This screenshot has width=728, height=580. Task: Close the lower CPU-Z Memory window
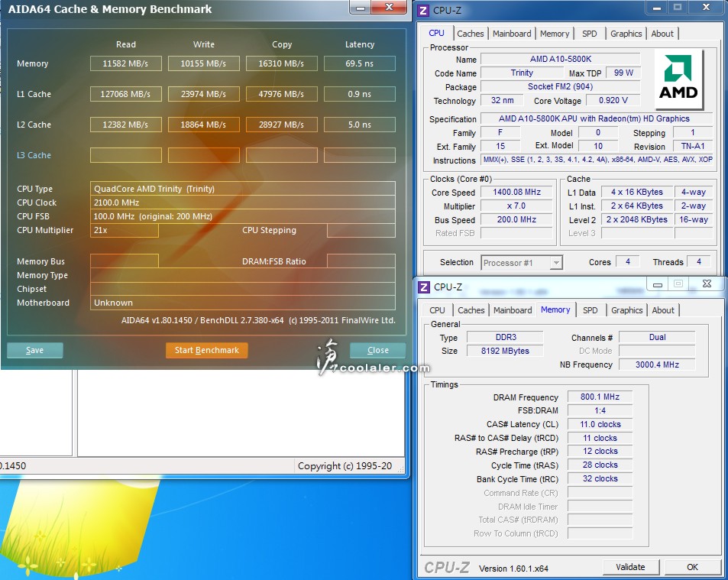707,284
